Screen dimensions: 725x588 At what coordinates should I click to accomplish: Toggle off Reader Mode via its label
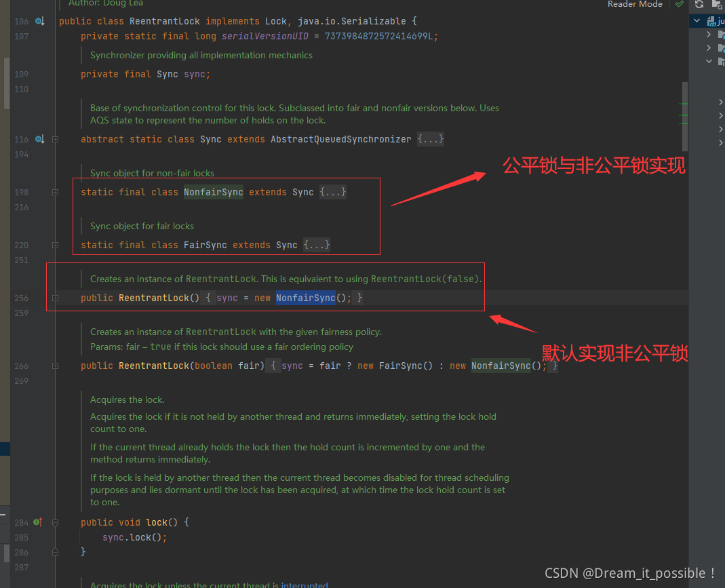pos(635,4)
